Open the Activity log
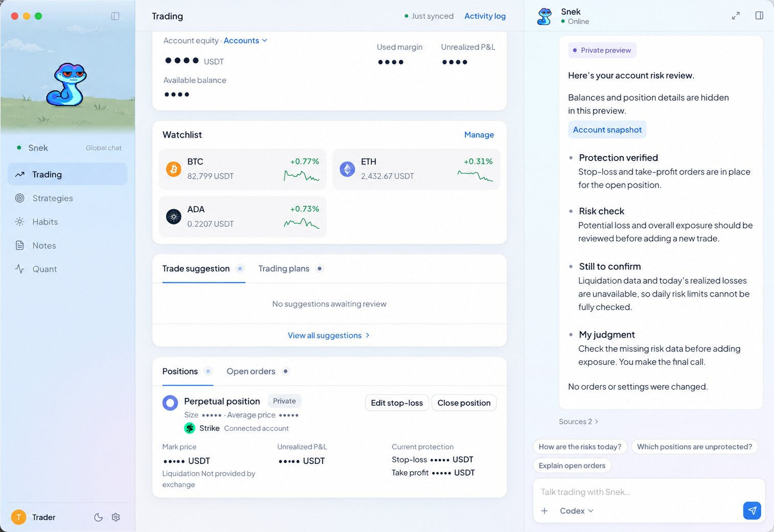 pyautogui.click(x=485, y=16)
